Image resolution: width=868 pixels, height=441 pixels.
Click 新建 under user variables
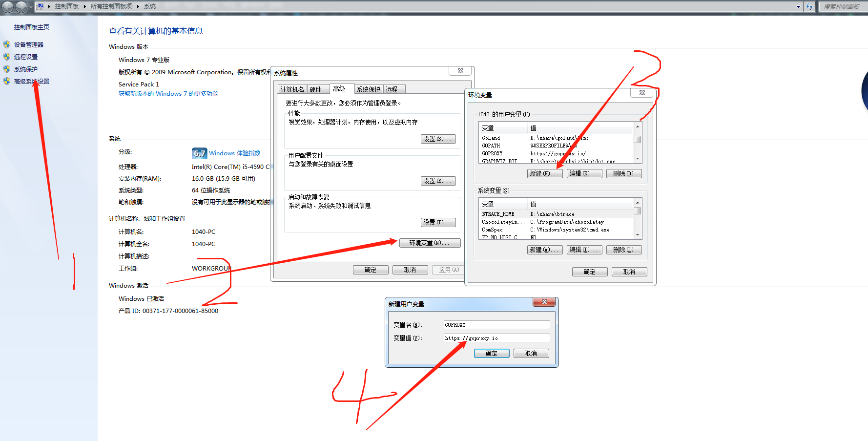(544, 173)
